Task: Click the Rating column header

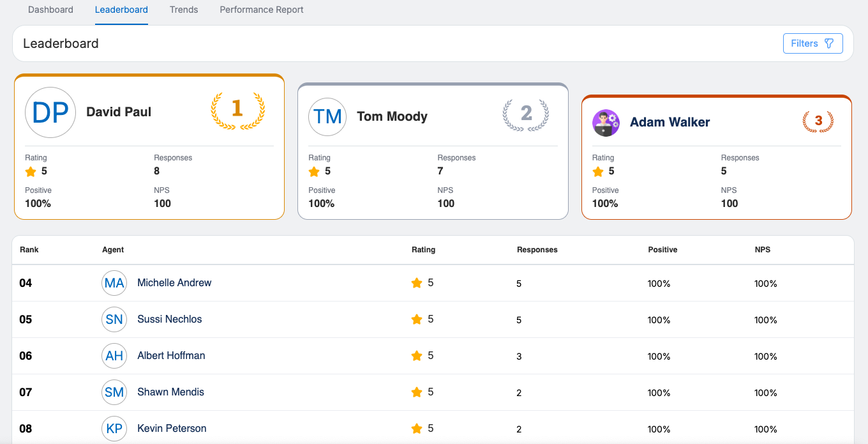Action: (423, 250)
